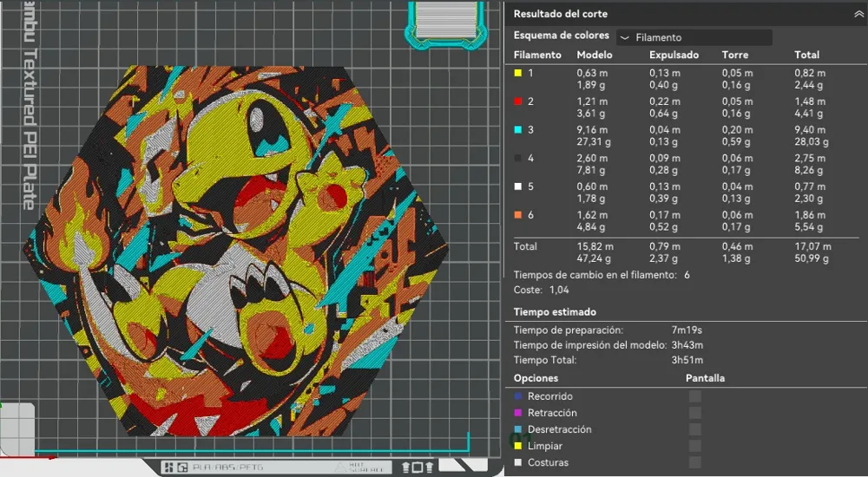The height and width of the screenshot is (477, 868).
Task: Toggle the Recorrido display checkbox
Action: coord(695,396)
